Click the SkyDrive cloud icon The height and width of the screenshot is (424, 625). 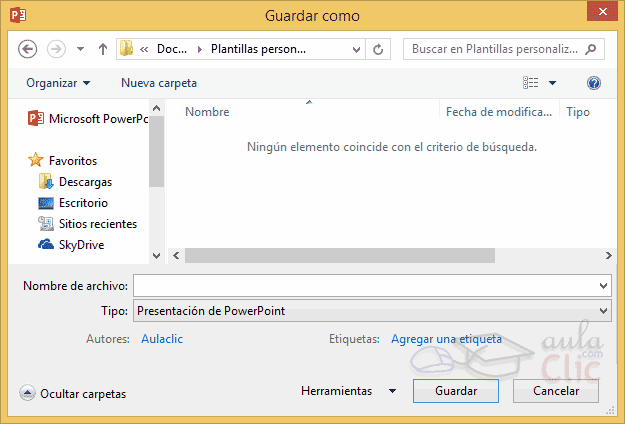(46, 244)
